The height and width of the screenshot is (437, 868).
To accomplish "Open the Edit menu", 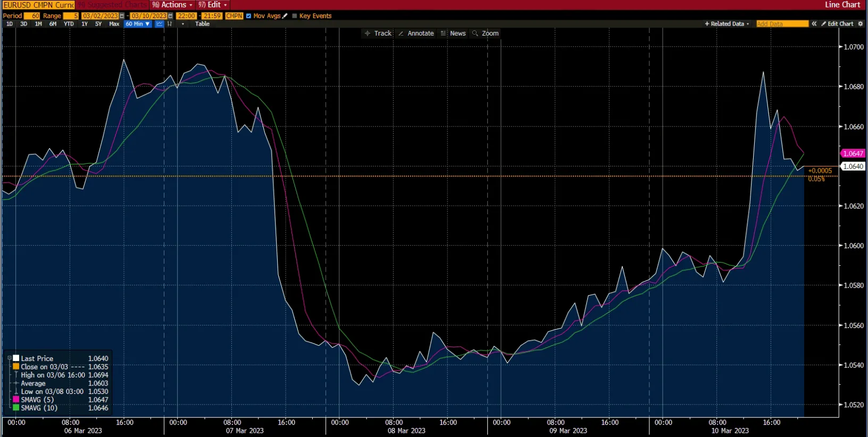I will [213, 5].
